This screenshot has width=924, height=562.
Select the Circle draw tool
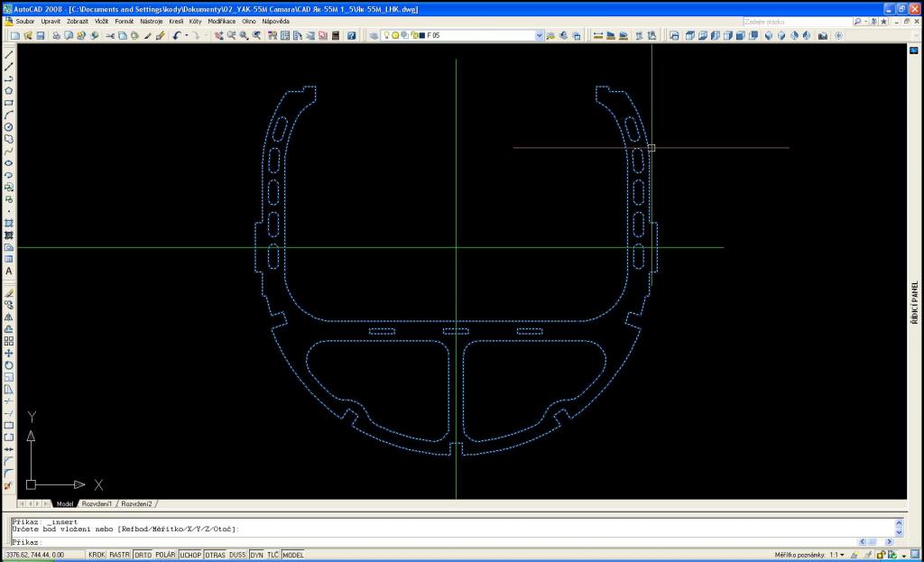click(9, 127)
